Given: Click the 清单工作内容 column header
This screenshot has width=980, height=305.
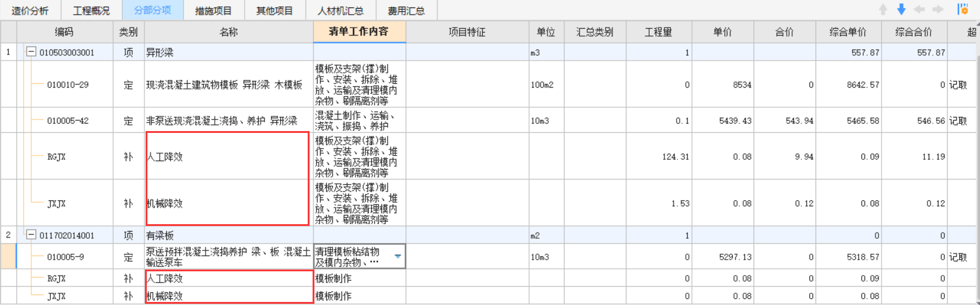Looking at the screenshot, I should (359, 32).
